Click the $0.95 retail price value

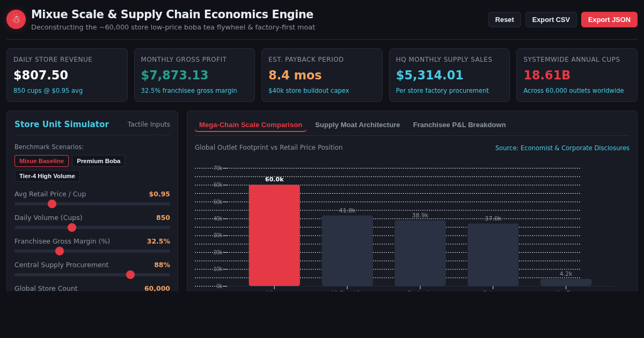tap(159, 194)
